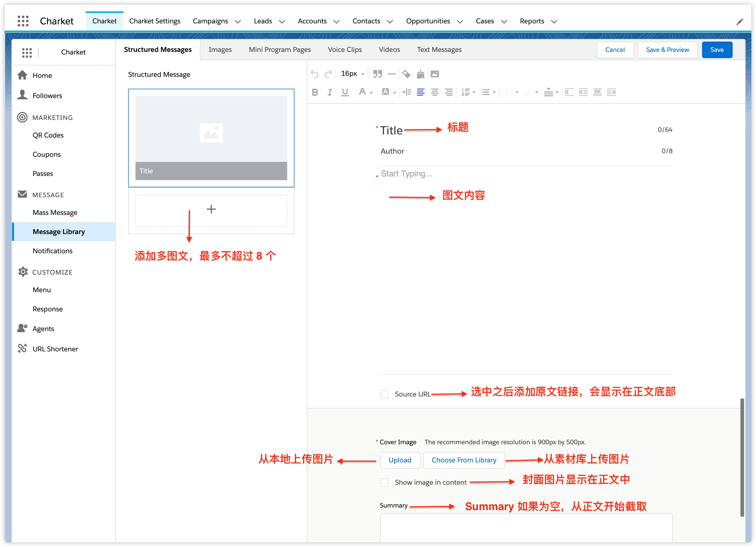Center-align the text
Image resolution: width=756 pixels, height=547 pixels.
coord(435,92)
